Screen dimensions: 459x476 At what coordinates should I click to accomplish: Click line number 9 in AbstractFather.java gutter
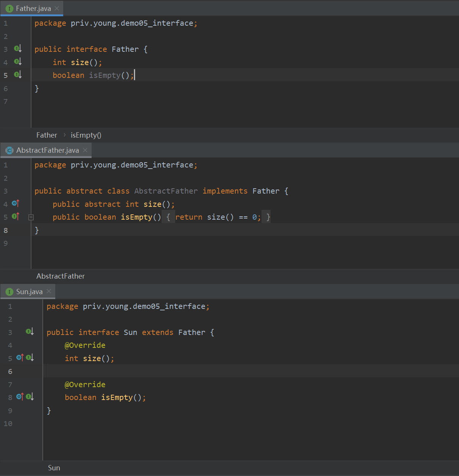[6, 243]
